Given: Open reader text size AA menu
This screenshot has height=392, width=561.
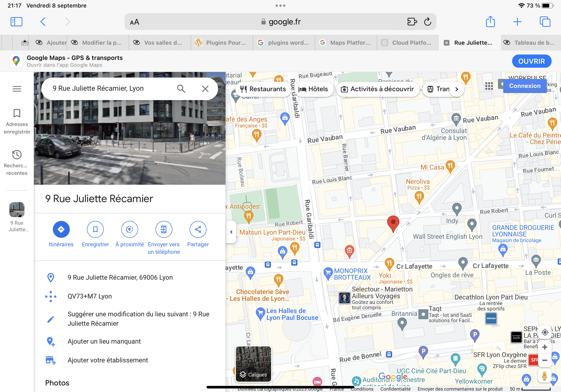Looking at the screenshot, I should click(x=134, y=22).
